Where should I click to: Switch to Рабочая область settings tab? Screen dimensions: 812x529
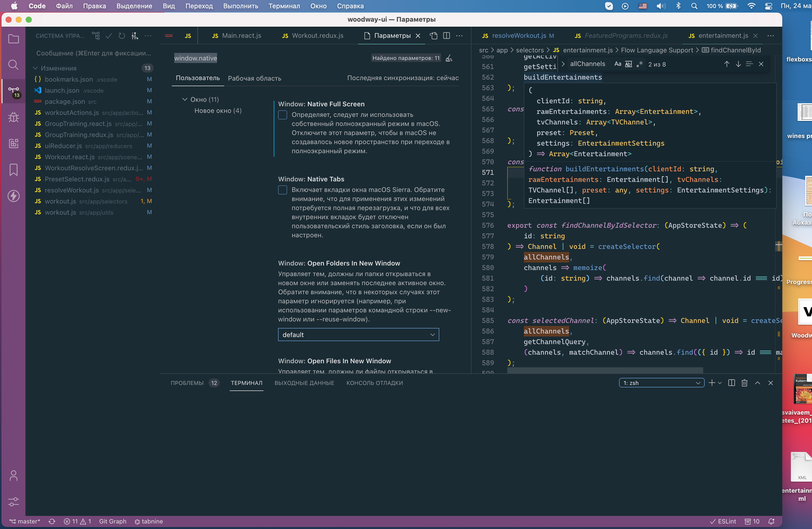click(255, 78)
